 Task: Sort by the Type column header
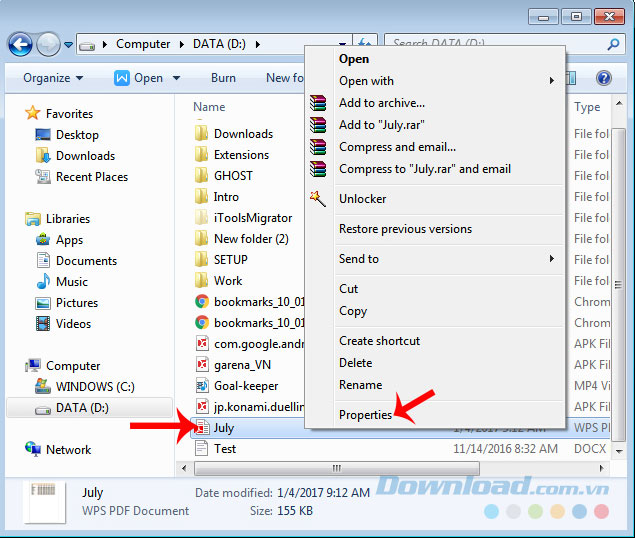pyautogui.click(x=587, y=107)
